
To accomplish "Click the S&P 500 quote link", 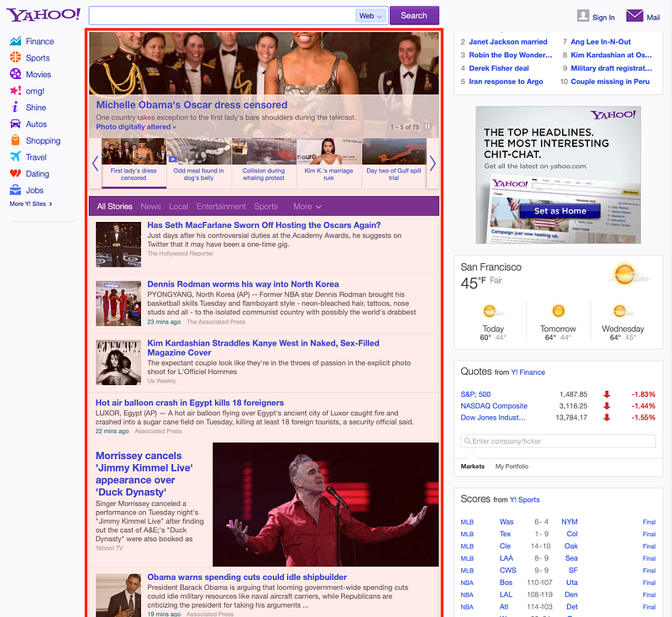I will [x=475, y=394].
